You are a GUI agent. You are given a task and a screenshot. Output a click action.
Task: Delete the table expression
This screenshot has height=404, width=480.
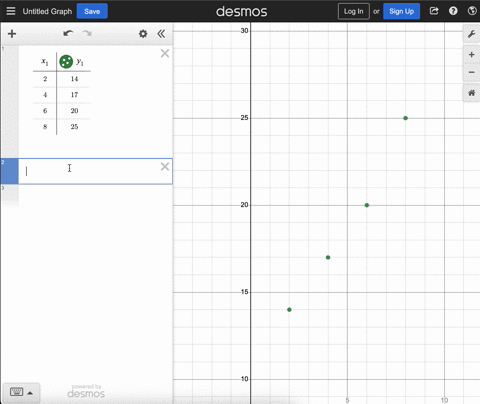tap(165, 53)
